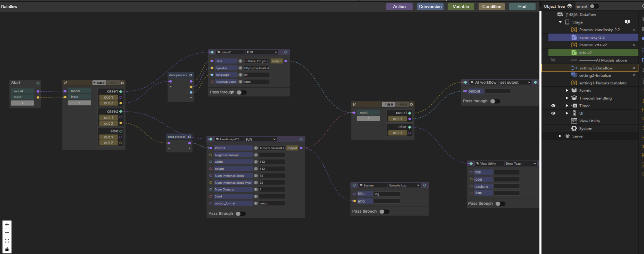Expand the Events tree item
The image size is (644, 254).
click(x=567, y=90)
